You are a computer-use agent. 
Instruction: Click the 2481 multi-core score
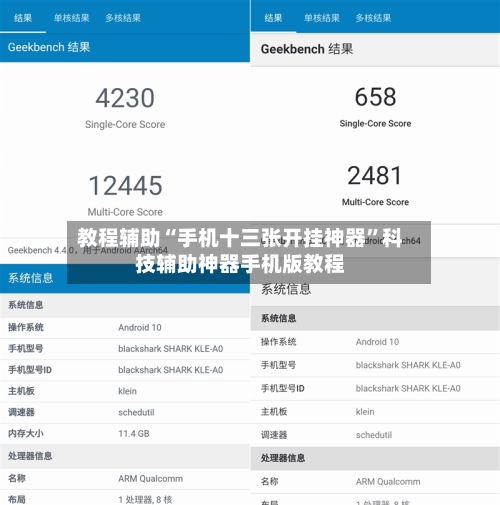(x=375, y=176)
